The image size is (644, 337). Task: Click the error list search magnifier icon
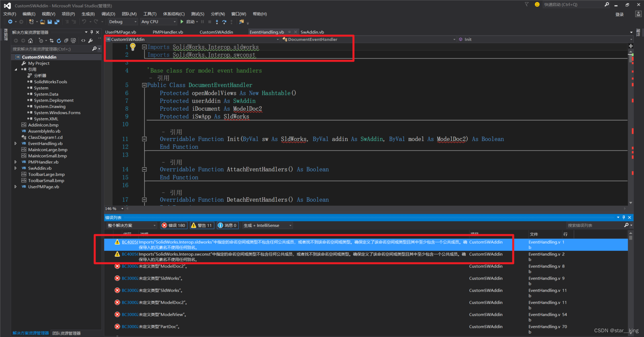click(626, 225)
